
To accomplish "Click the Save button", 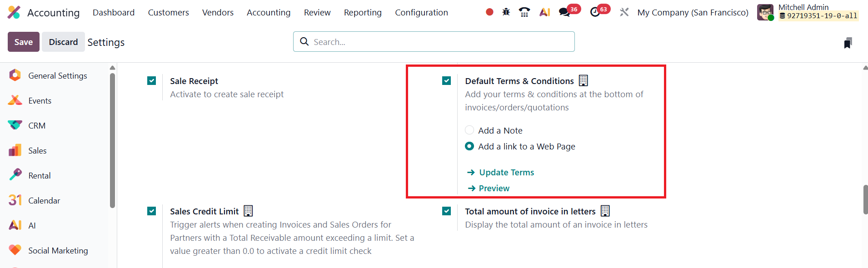I will [23, 42].
